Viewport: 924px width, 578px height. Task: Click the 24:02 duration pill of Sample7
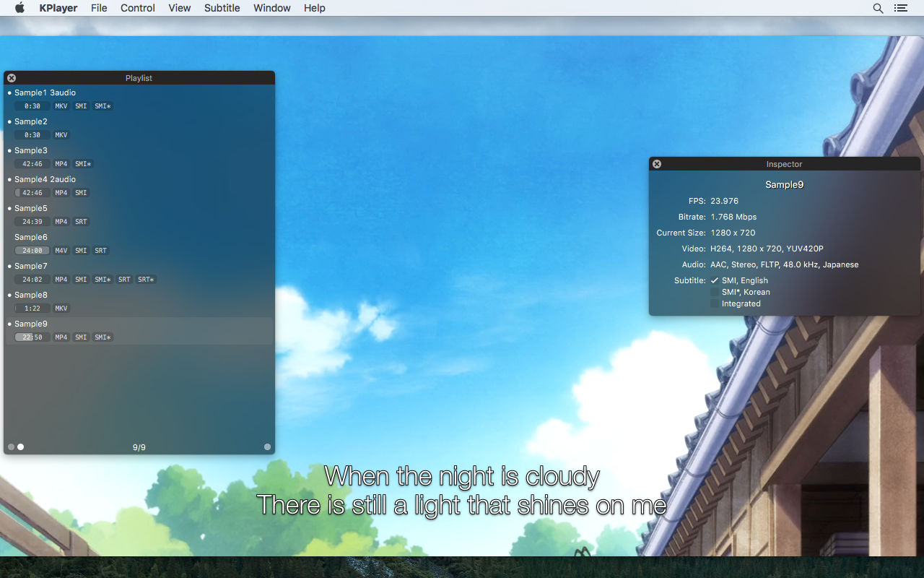click(x=32, y=280)
